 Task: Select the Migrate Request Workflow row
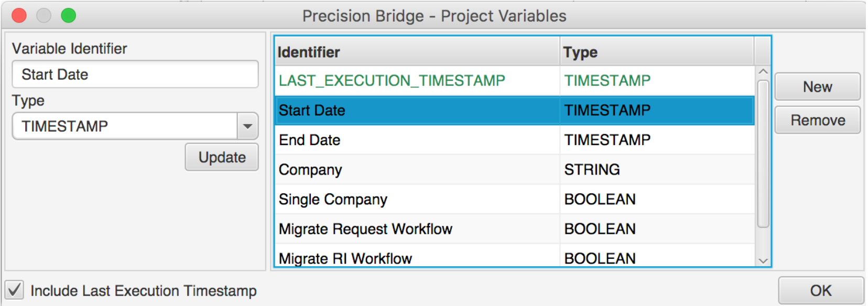coord(515,229)
